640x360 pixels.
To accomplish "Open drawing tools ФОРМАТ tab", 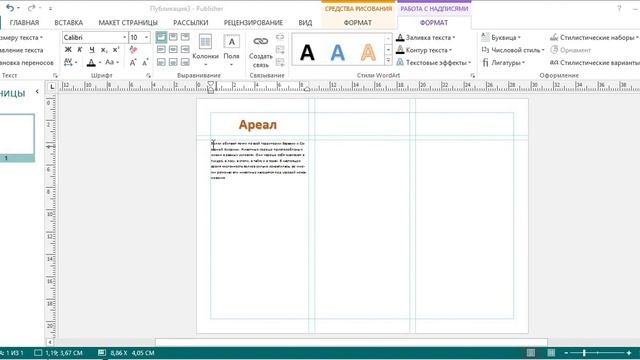I will pyautogui.click(x=358, y=23).
